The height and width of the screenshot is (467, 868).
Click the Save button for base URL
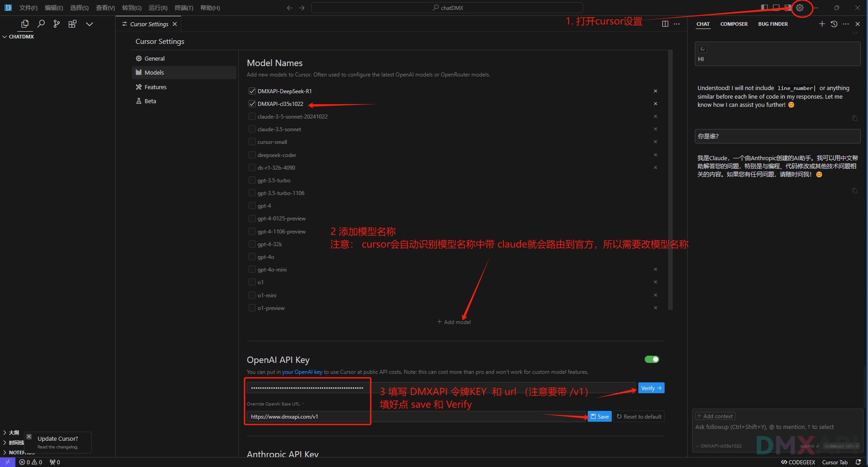point(599,417)
